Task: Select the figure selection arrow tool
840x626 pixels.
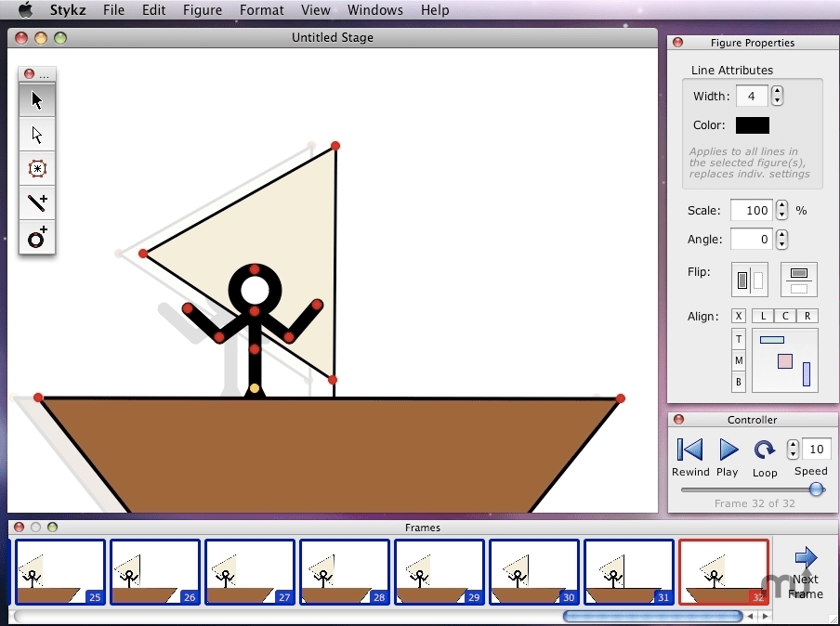Action: tap(36, 100)
